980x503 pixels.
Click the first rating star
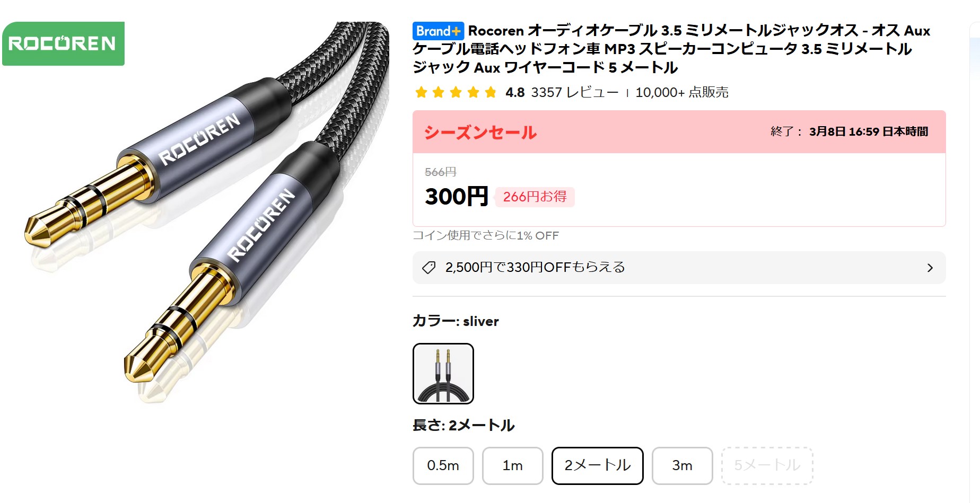tap(421, 93)
